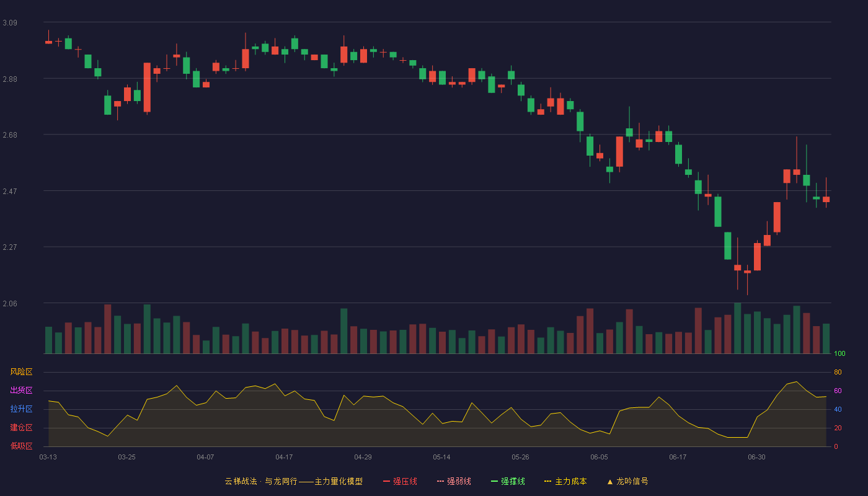Viewport: 868px width, 496px height.
Task: Click the 建仓区 zone label
Action: tap(21, 428)
